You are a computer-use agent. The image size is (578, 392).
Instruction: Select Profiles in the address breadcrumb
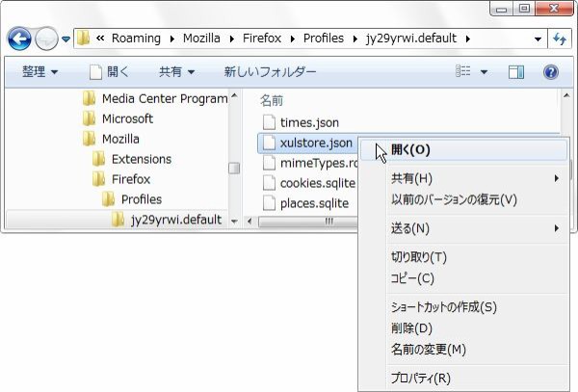(324, 39)
